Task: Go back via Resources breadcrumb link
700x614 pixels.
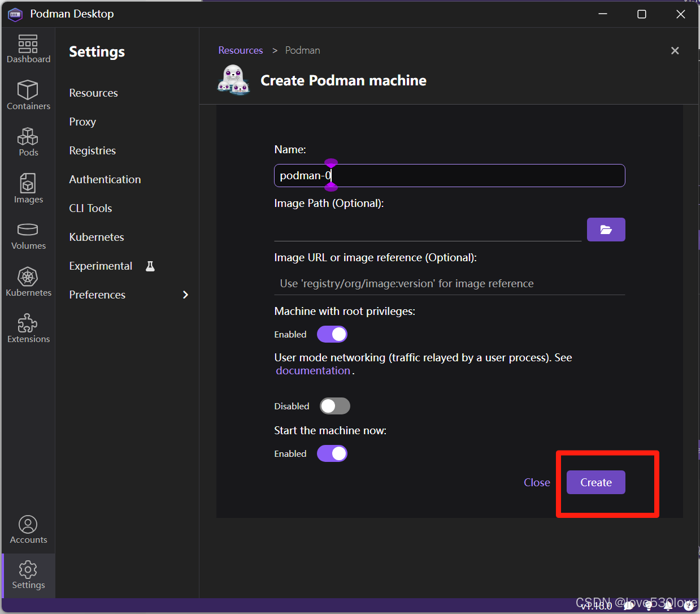Action: point(241,50)
